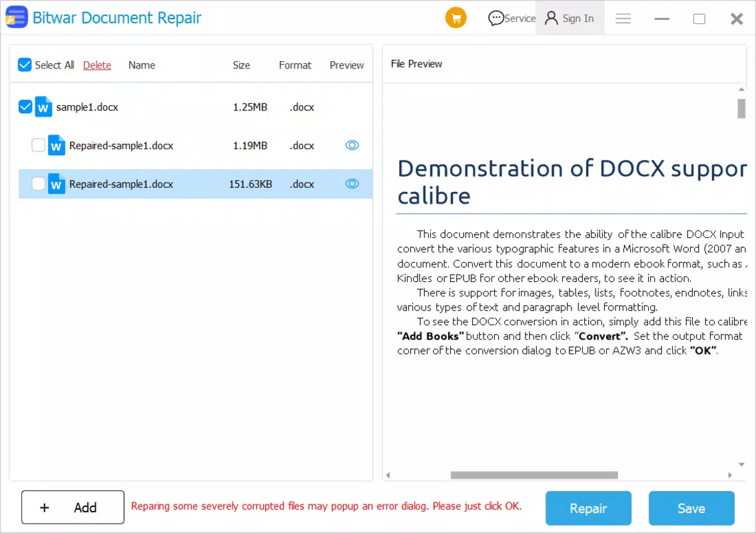Viewport: 756px width, 533px height.
Task: Click the blue Repair button
Action: tap(588, 508)
